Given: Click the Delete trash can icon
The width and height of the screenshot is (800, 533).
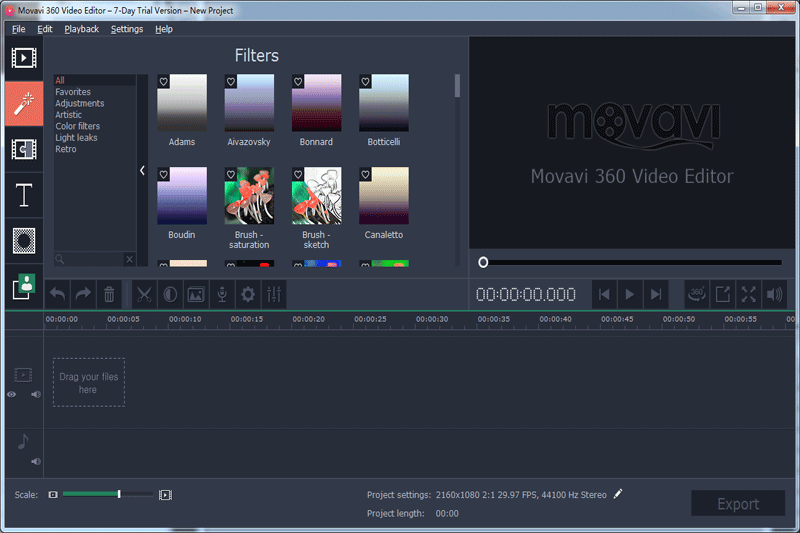Looking at the screenshot, I should click(x=109, y=294).
